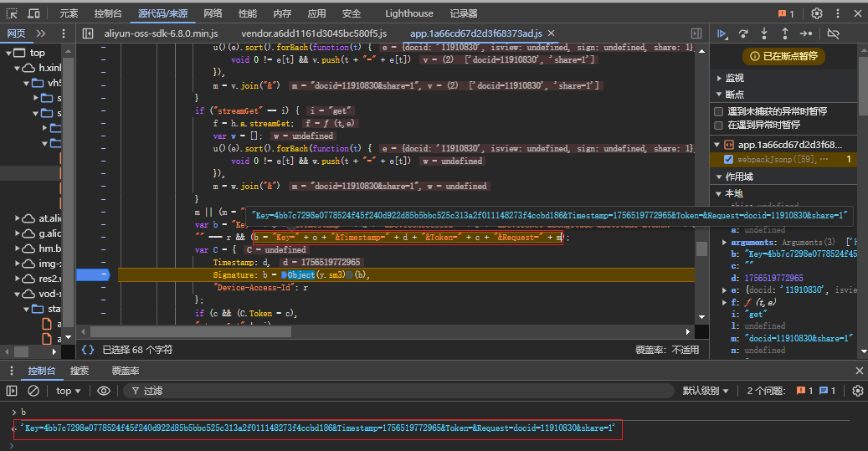Screen dimensions: 868x451
Task: Click the code editor horizontal scrollbar
Action: click(x=191, y=331)
